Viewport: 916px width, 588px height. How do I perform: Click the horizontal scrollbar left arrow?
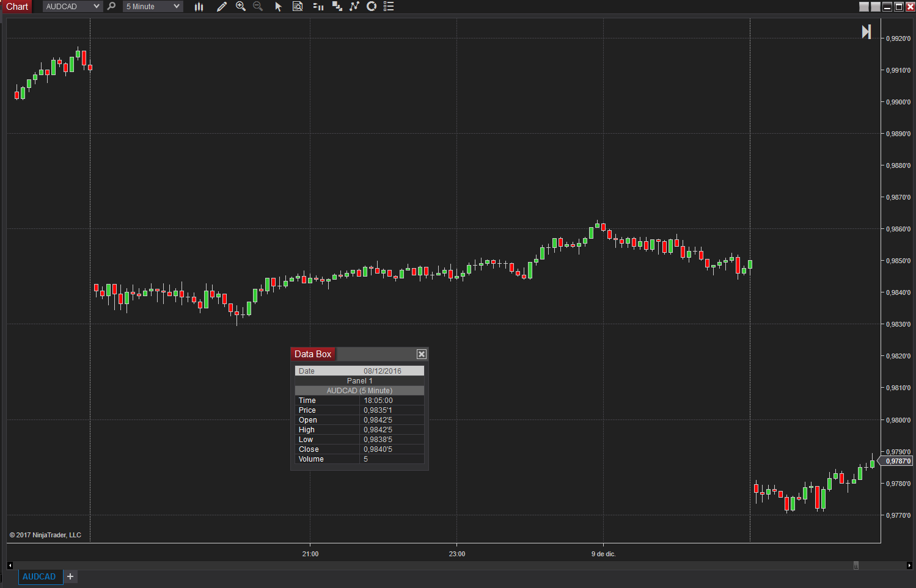(10, 565)
